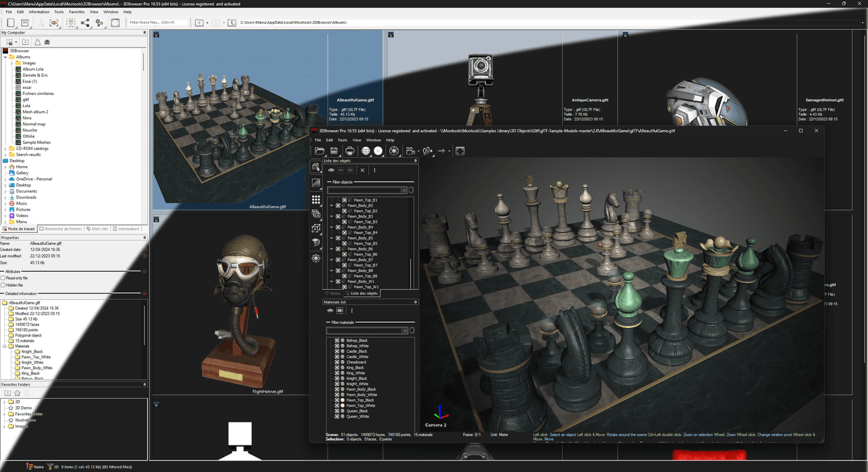This screenshot has width=868, height=472.
Task: Collapse the Pawn_Body_B7 object node
Action: pos(331,260)
